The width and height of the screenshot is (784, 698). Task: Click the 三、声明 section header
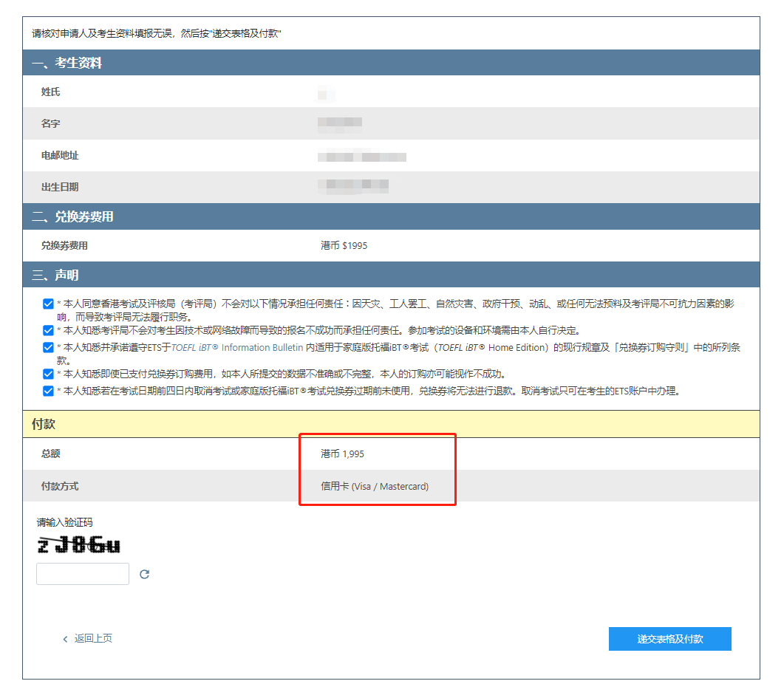(x=55, y=276)
